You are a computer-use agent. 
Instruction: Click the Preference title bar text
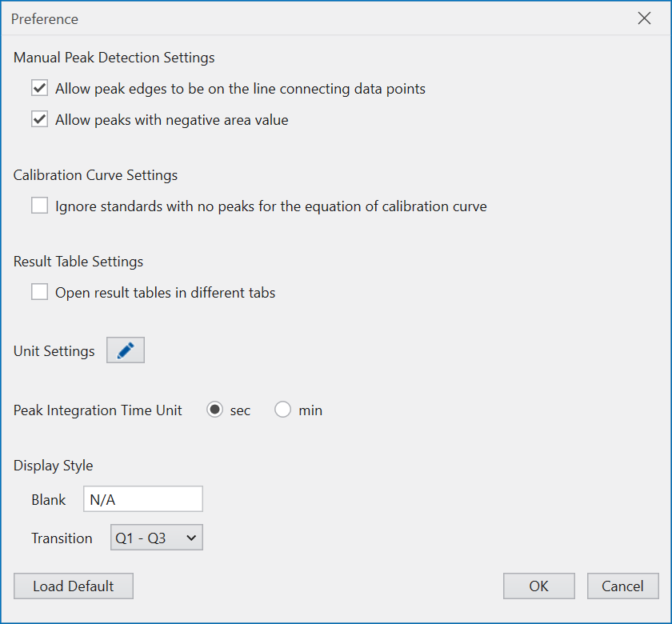(x=45, y=18)
